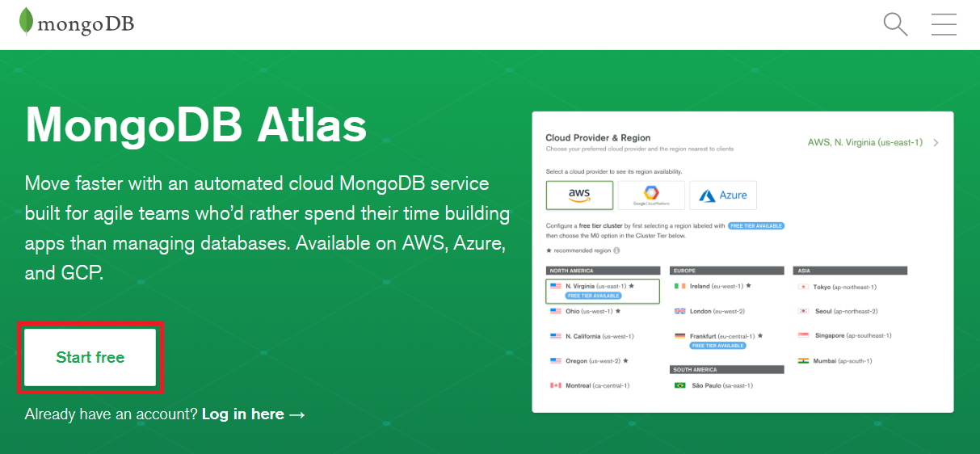Choose São Paulo (sa-east-1) region
980x454 pixels.
(x=713, y=385)
